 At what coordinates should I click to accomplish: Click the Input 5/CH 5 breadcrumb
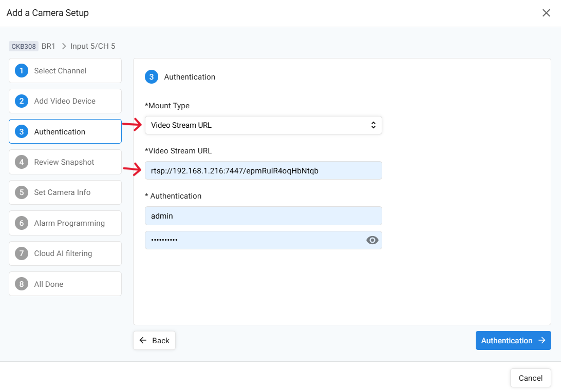[92, 46]
